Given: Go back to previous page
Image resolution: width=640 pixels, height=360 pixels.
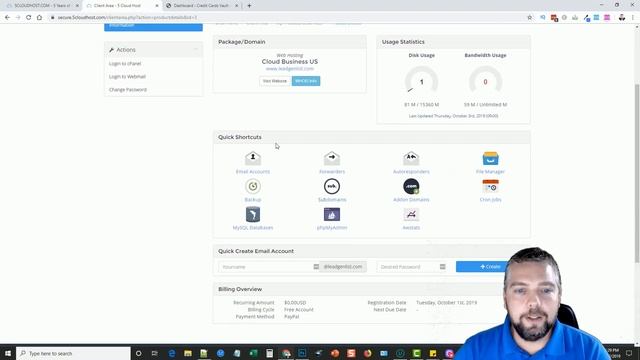Looking at the screenshot, I should tap(7, 18).
